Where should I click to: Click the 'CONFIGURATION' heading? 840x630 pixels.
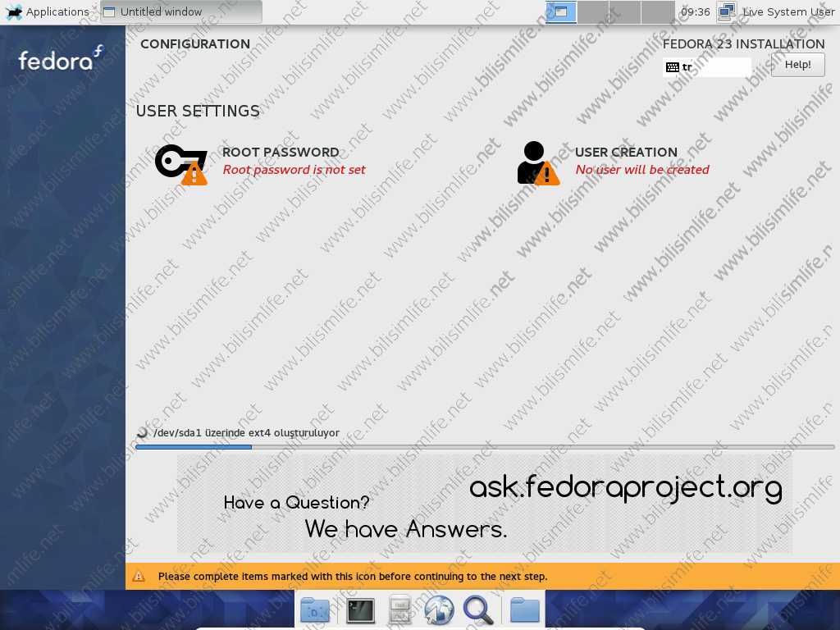click(x=195, y=44)
